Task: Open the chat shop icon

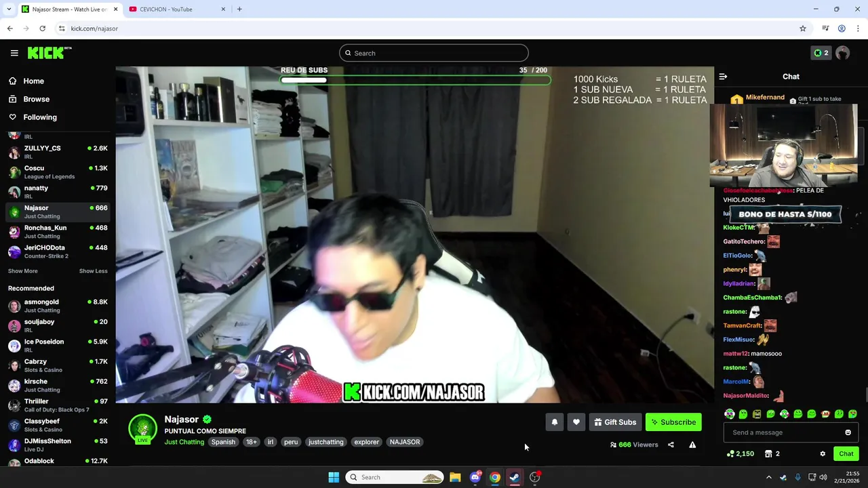Action: [769, 454]
